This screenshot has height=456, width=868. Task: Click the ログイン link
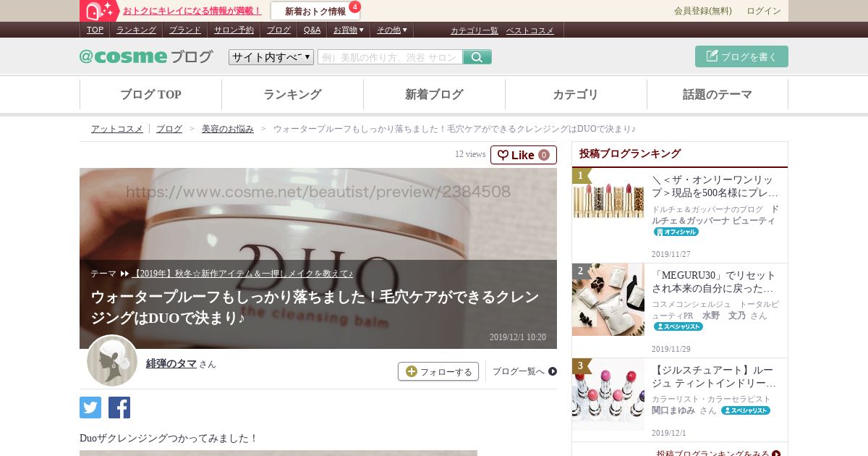[x=764, y=11]
